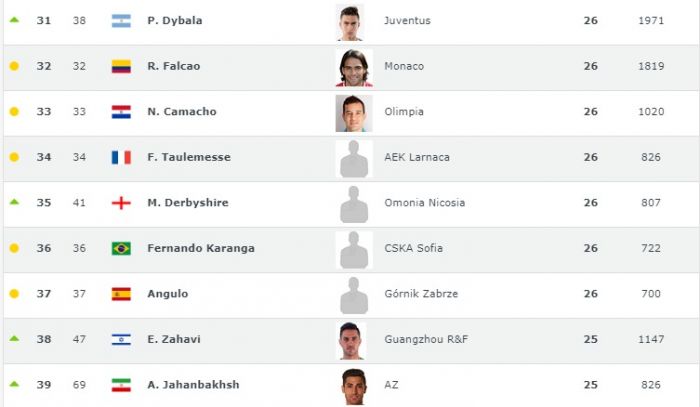Open the P. Dybala player link

[x=175, y=20]
